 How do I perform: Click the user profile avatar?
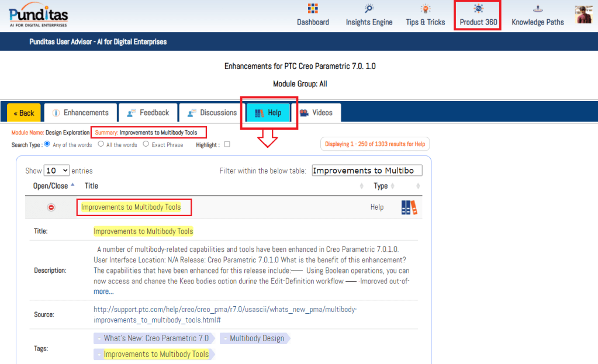coord(583,15)
